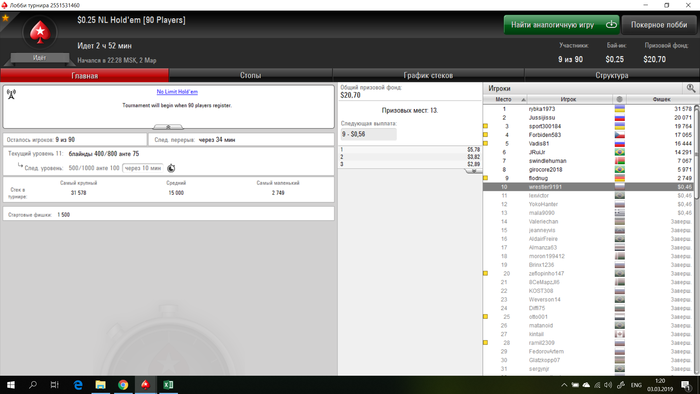Click the broadcast antenna icon

pos(11,94)
